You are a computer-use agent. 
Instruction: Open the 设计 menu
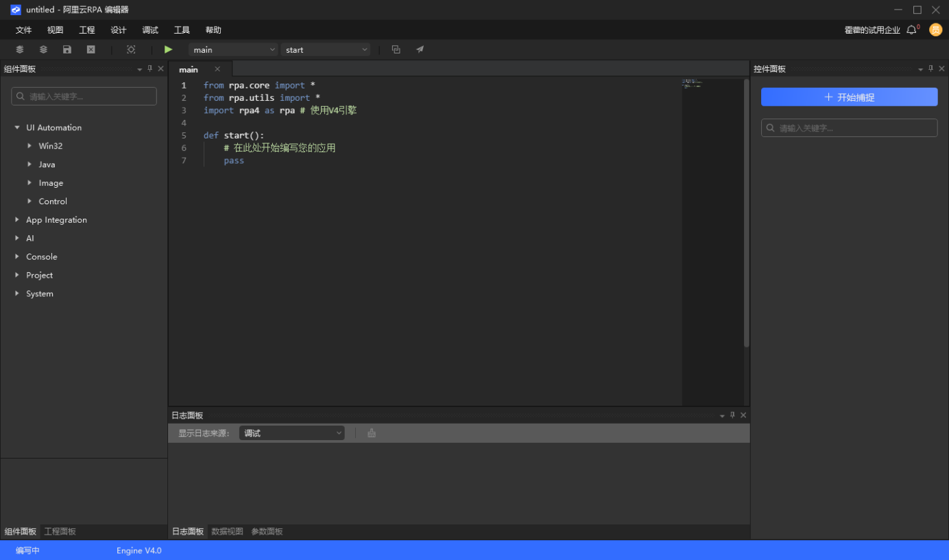119,30
